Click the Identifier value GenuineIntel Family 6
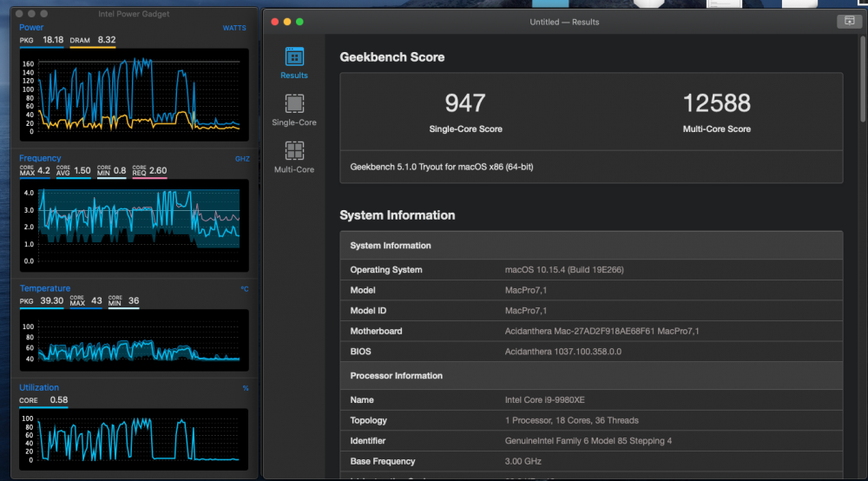Viewport: 868px width, 481px height. [588, 440]
